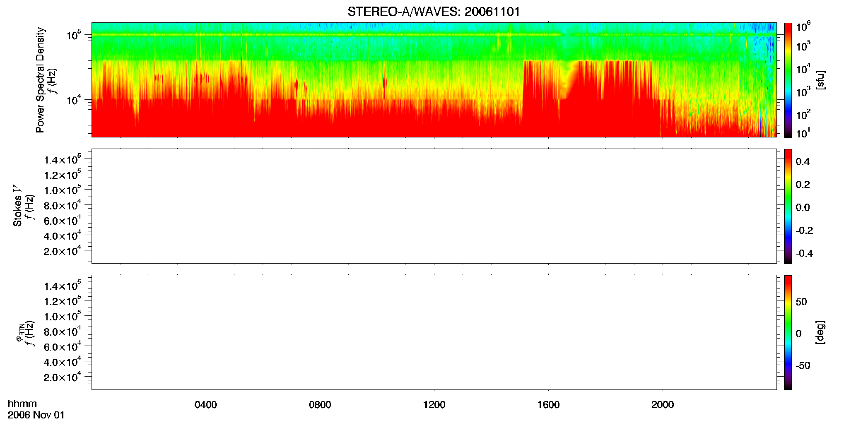Image resolution: width=868 pixels, height=447 pixels.
Task: Click the "[sfu]" unit label
Action: pos(820,80)
